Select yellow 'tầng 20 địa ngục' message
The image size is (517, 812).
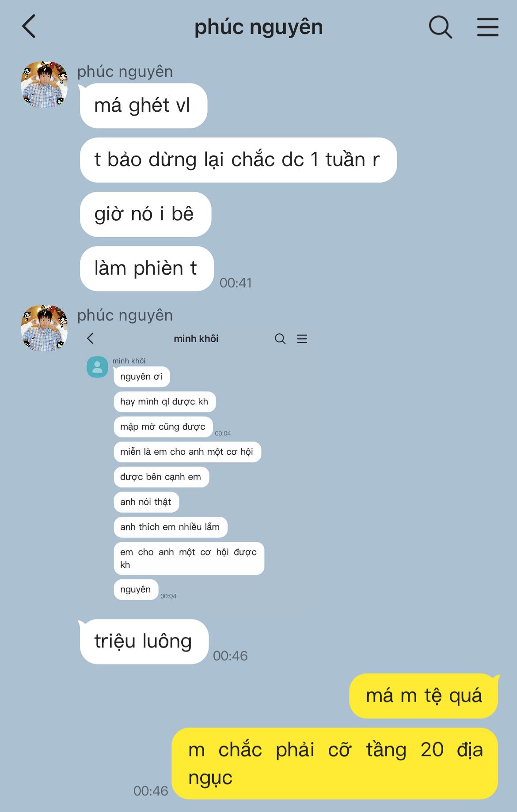click(335, 763)
